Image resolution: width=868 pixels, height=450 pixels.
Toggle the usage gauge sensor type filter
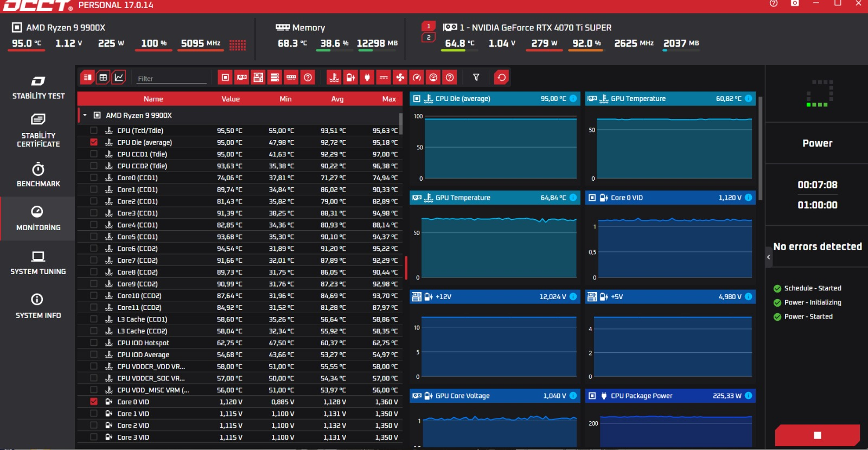(433, 78)
